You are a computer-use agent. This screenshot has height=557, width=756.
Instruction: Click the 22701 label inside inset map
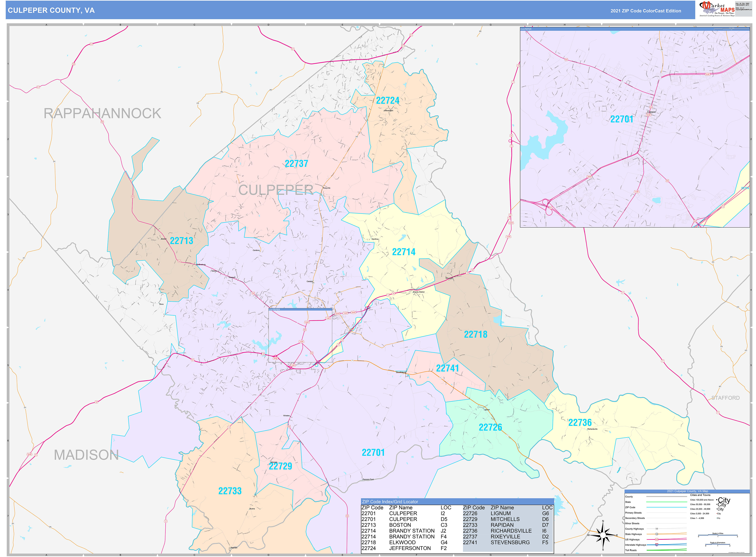pos(621,119)
